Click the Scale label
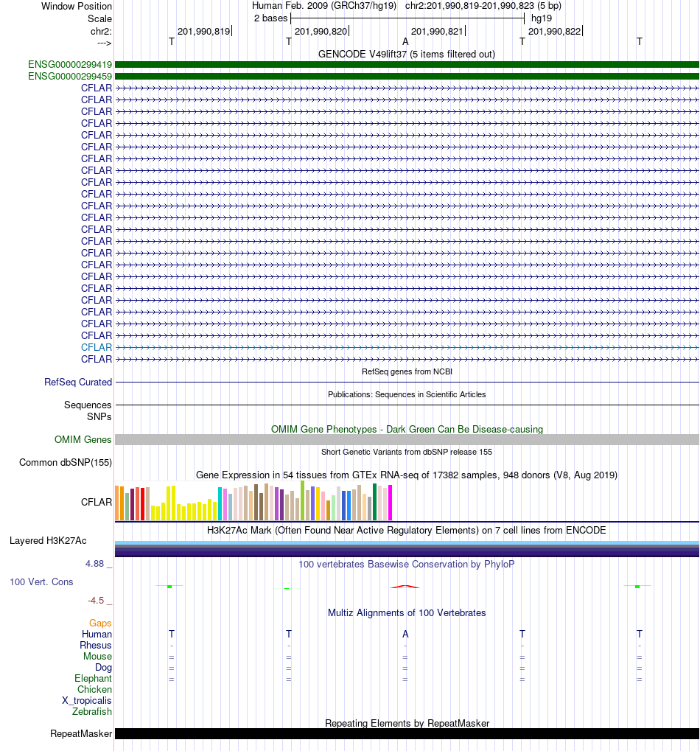 tap(99, 18)
